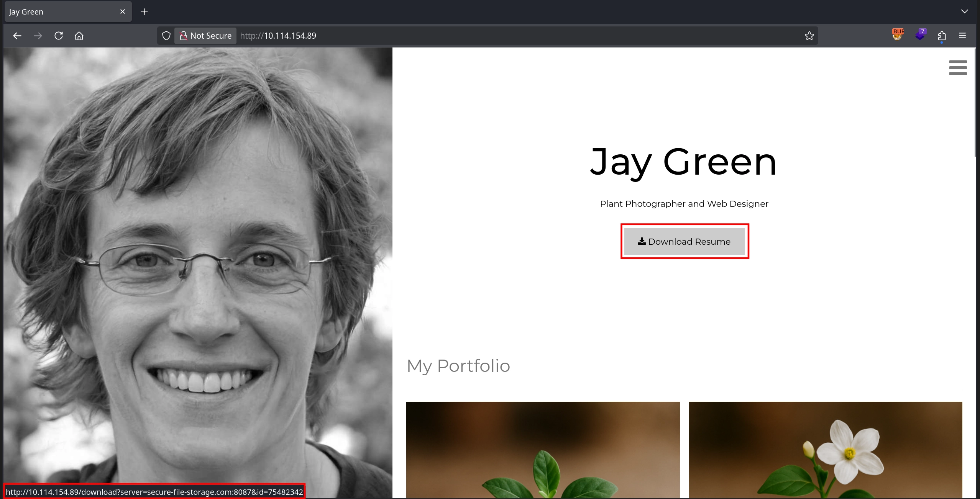Open the white flower portfolio image
Viewport: 980px width, 499px height.
point(825,450)
